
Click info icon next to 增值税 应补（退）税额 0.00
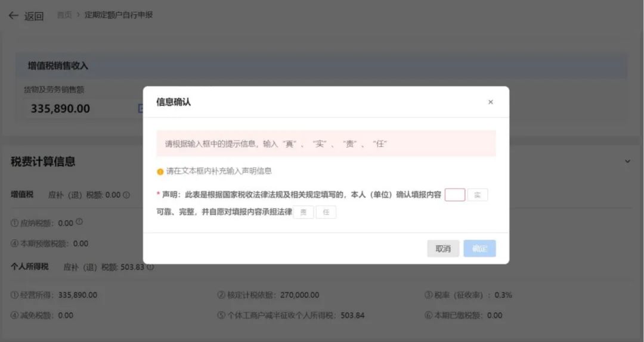(x=126, y=195)
